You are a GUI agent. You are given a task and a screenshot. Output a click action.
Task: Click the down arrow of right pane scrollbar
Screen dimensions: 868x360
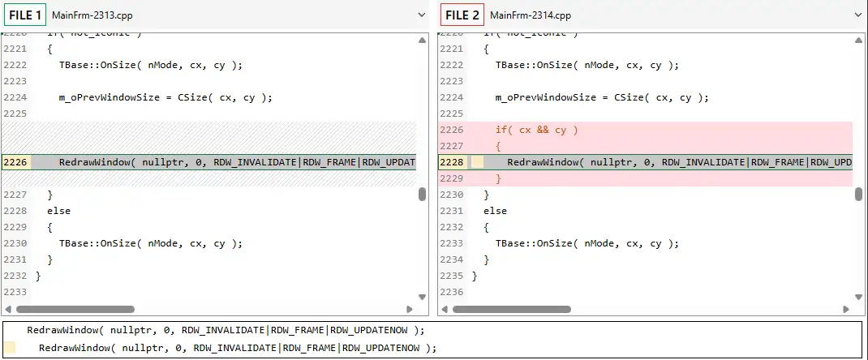point(858,297)
